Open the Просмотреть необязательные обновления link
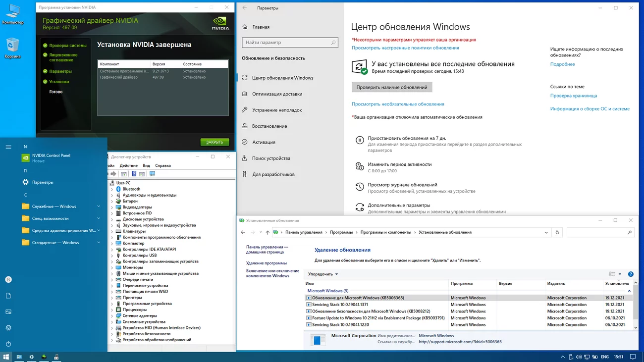The image size is (644, 362). (398, 104)
